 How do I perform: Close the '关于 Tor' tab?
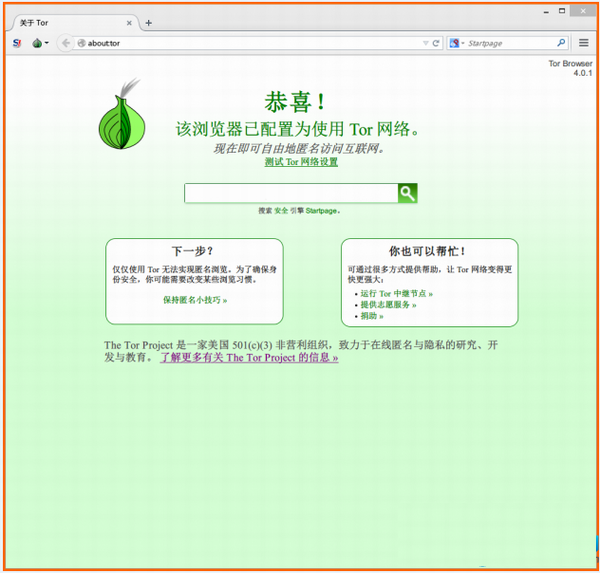[129, 23]
